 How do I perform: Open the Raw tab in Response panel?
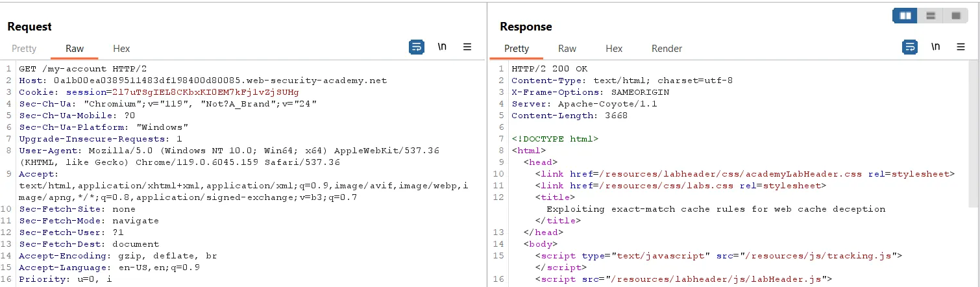[x=567, y=49]
